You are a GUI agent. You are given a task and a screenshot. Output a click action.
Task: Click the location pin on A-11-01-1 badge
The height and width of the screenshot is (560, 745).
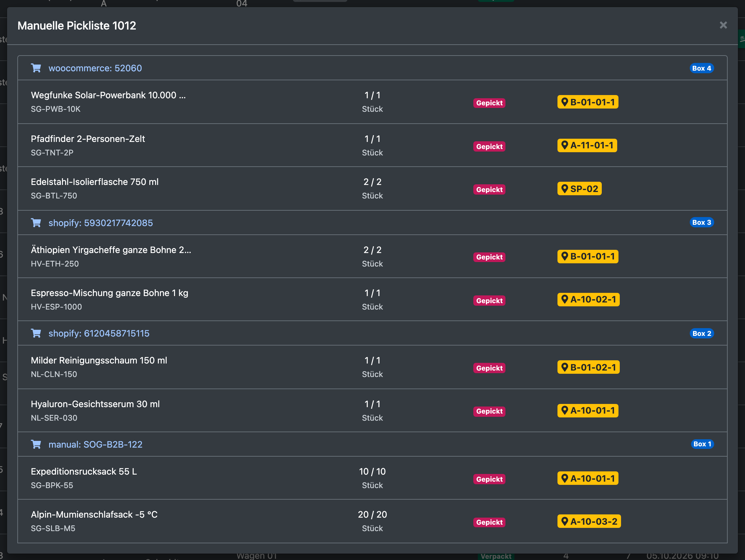tap(565, 145)
